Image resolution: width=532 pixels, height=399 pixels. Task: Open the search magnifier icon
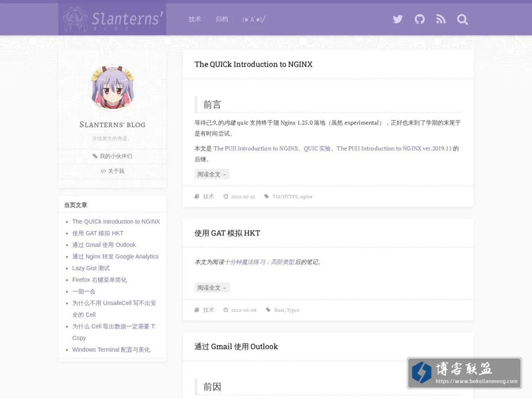tap(462, 19)
